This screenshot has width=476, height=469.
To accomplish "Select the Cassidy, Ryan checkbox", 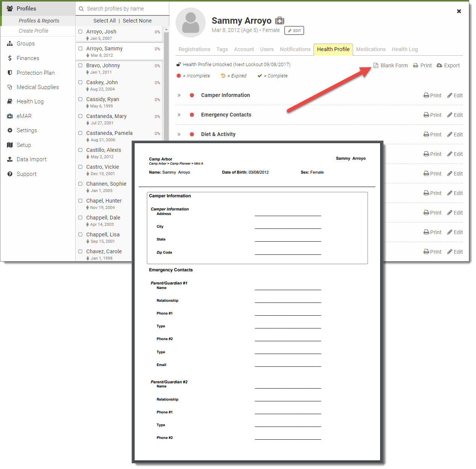I will 80,99.
